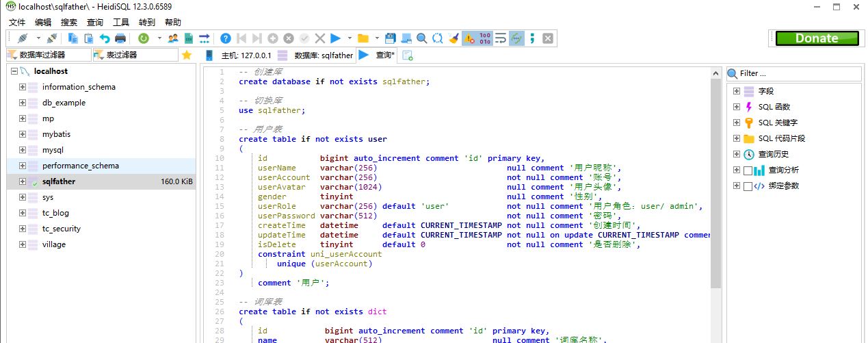Click the new query tab icon
The height and width of the screenshot is (343, 868).
[x=408, y=55]
